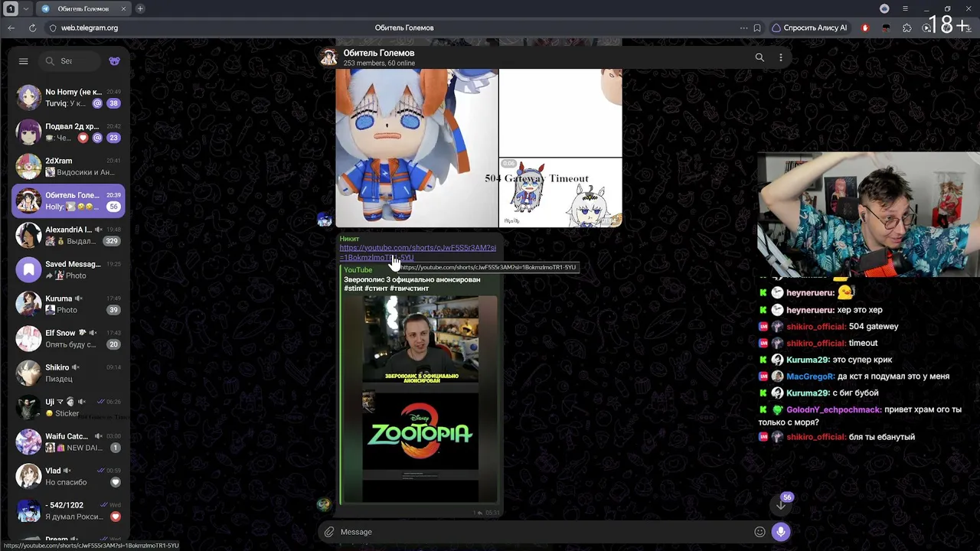Open the Uji chat
Screen dimensions: 980x551
[x=69, y=407]
